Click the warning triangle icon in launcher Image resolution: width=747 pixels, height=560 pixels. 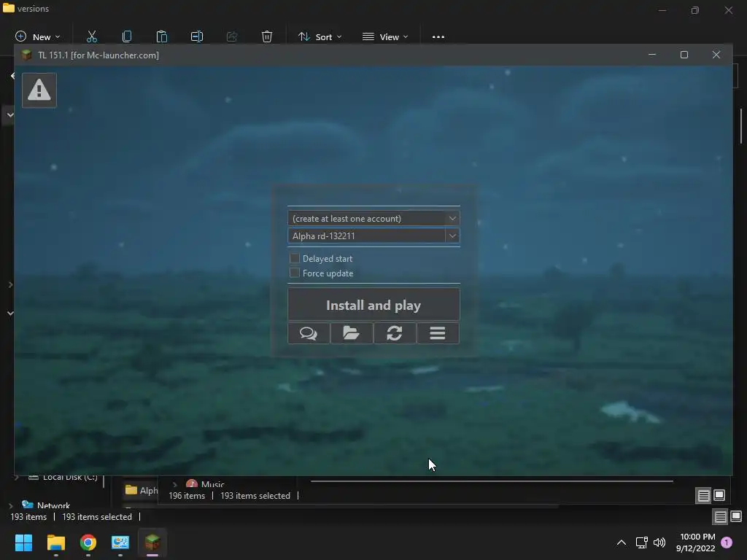[x=39, y=90]
